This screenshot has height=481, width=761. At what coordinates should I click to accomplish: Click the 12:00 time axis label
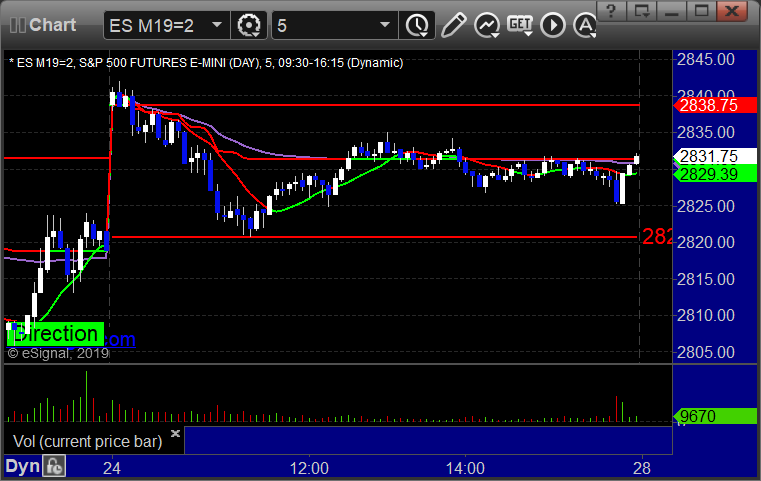coord(309,468)
